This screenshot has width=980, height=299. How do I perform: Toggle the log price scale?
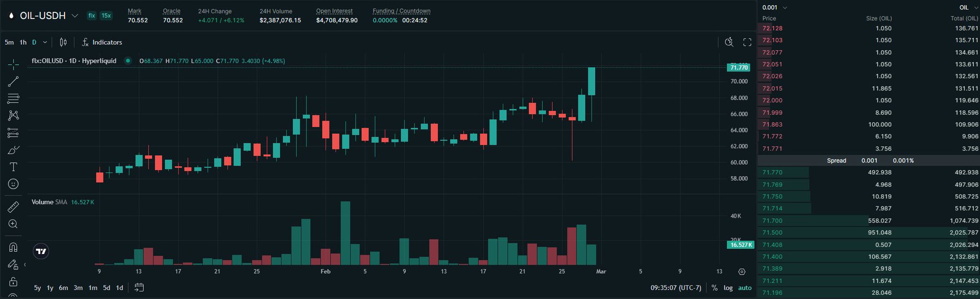coord(728,288)
